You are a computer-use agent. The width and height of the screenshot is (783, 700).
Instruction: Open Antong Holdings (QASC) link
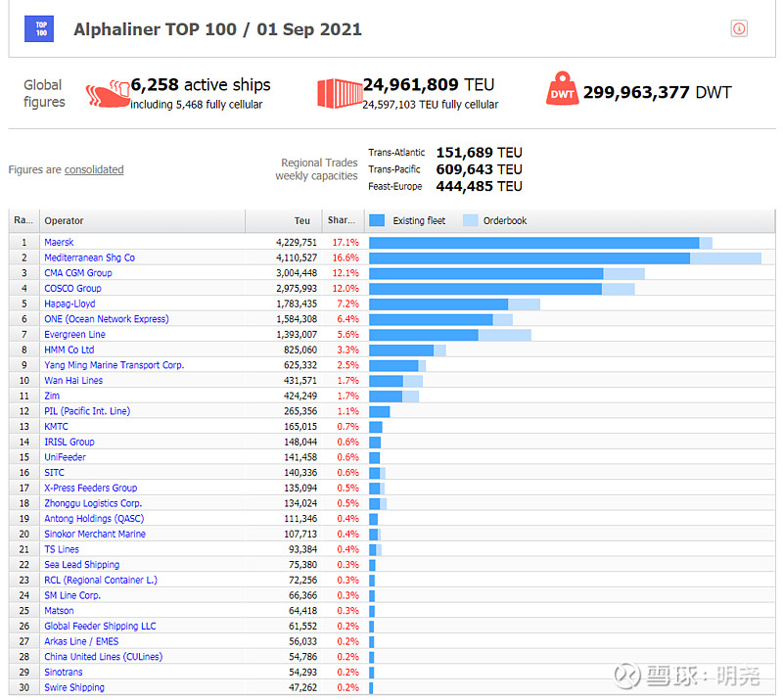coord(94,519)
